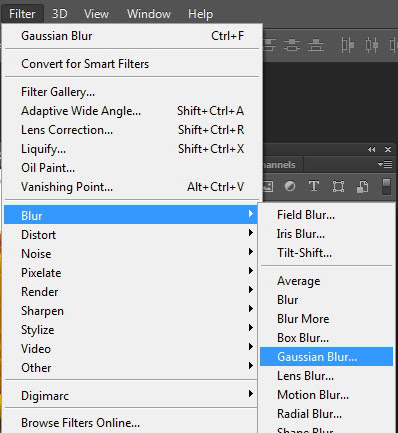Select Adaptive Wide Angle filter

point(132,111)
